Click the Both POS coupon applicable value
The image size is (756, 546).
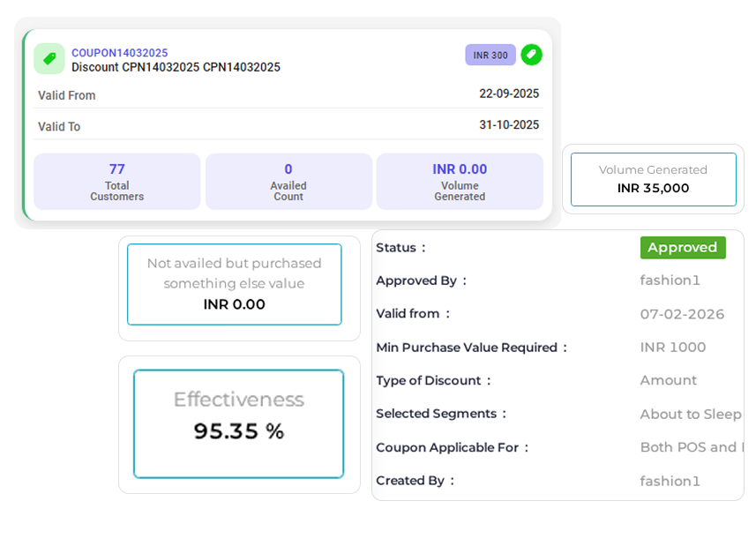[690, 447]
